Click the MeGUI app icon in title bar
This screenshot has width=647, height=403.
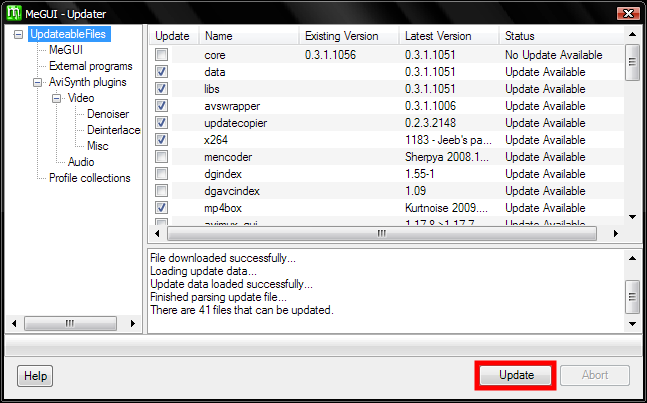click(x=14, y=14)
